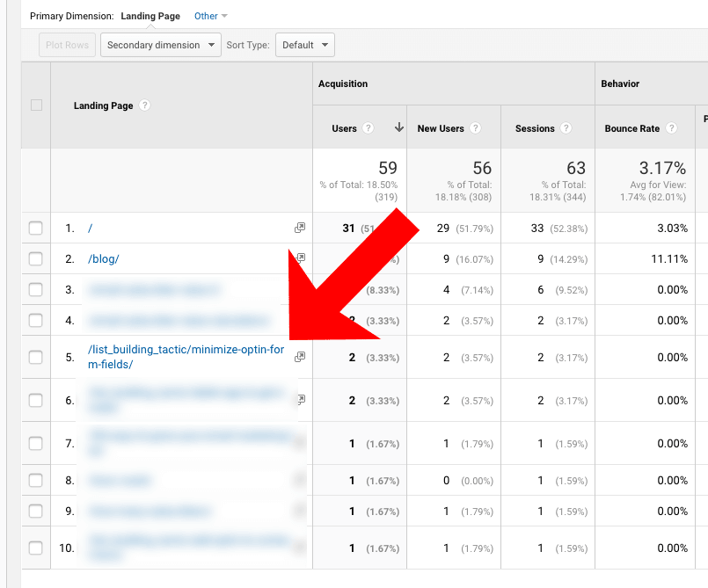
Task: Sort by the Bounce Rate column header
Action: 631,128
